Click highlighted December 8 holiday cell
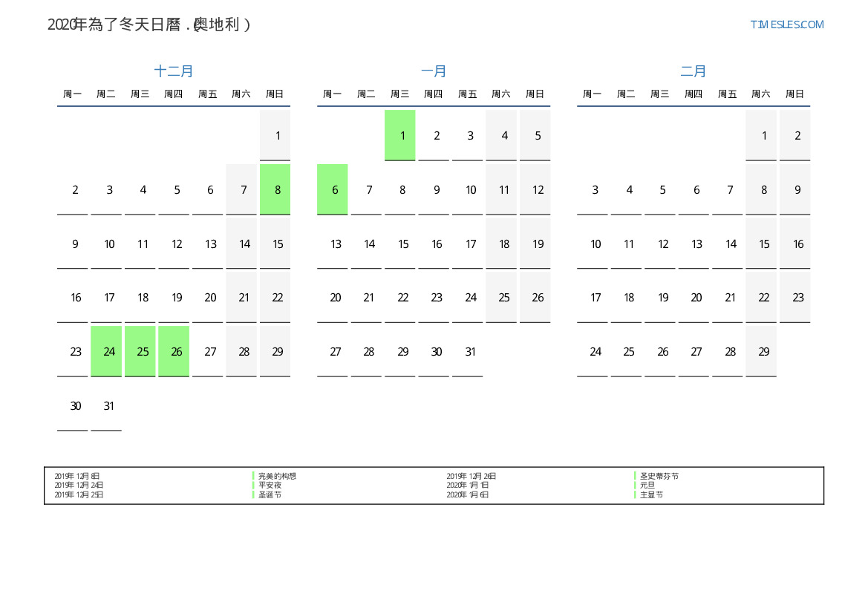 (278, 189)
